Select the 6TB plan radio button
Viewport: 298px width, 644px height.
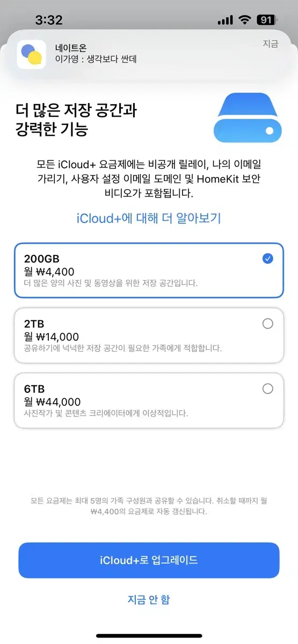(267, 389)
